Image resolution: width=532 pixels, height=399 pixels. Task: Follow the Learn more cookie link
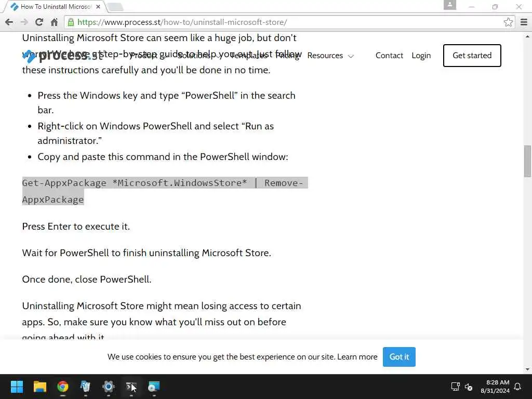point(357,356)
